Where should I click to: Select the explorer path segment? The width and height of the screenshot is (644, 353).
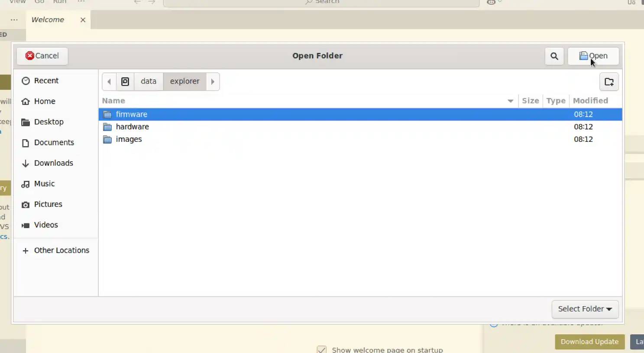tap(184, 82)
